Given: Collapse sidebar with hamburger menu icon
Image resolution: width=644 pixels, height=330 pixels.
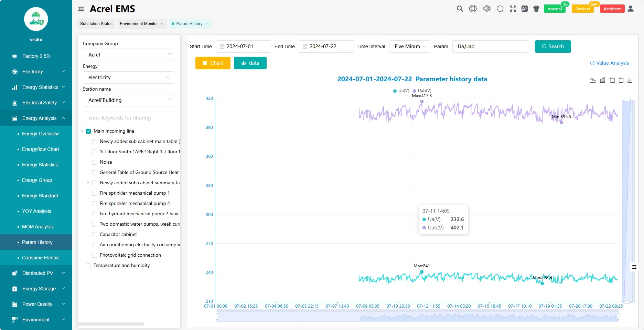Looking at the screenshot, I should pos(81,9).
